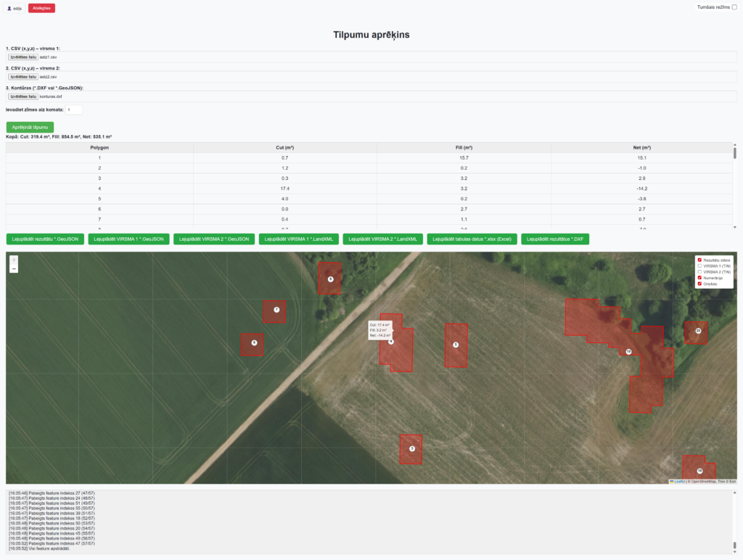The image size is (743, 560).
Task: Hide the Ortofoto layer
Action: point(699,284)
